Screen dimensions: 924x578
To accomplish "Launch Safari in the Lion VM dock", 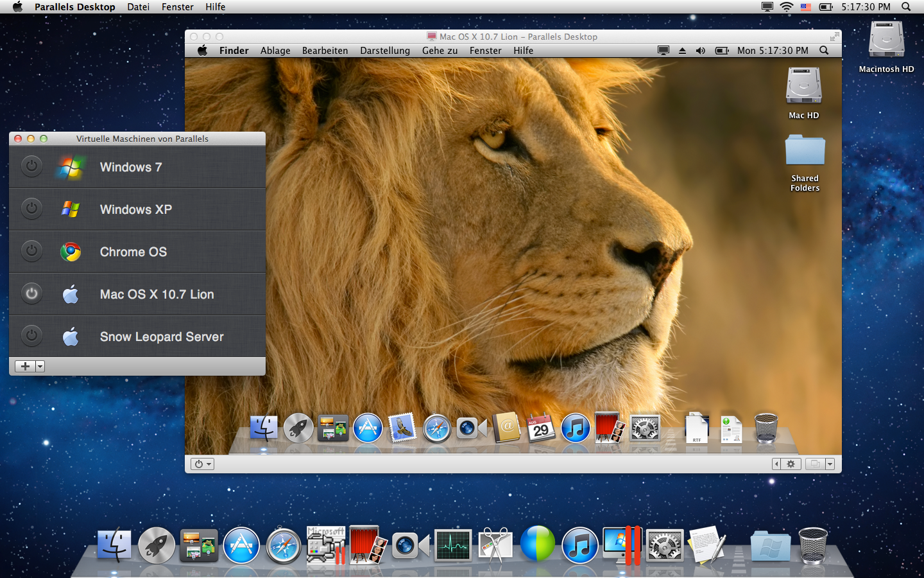I will [437, 428].
